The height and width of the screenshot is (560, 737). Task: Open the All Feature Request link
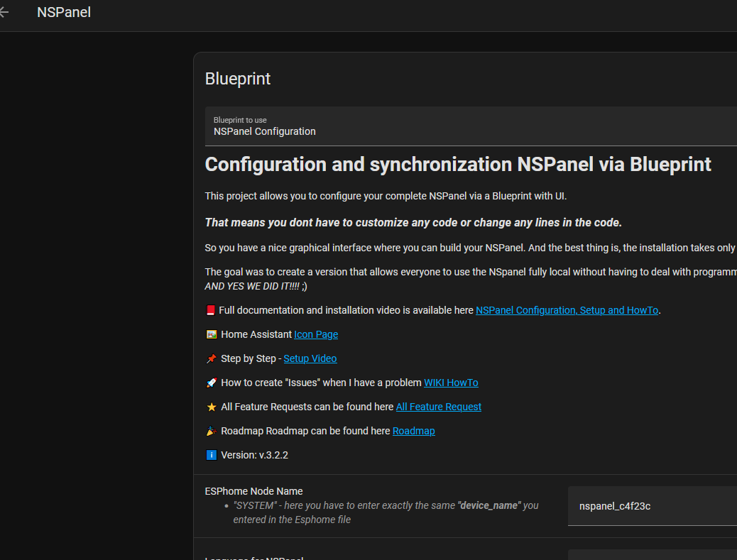point(438,406)
